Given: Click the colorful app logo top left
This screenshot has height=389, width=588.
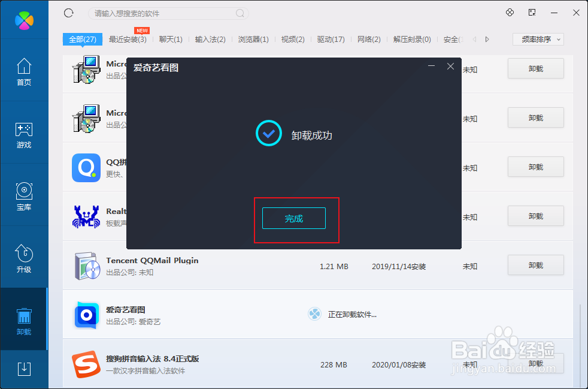Looking at the screenshot, I should click(x=24, y=20).
